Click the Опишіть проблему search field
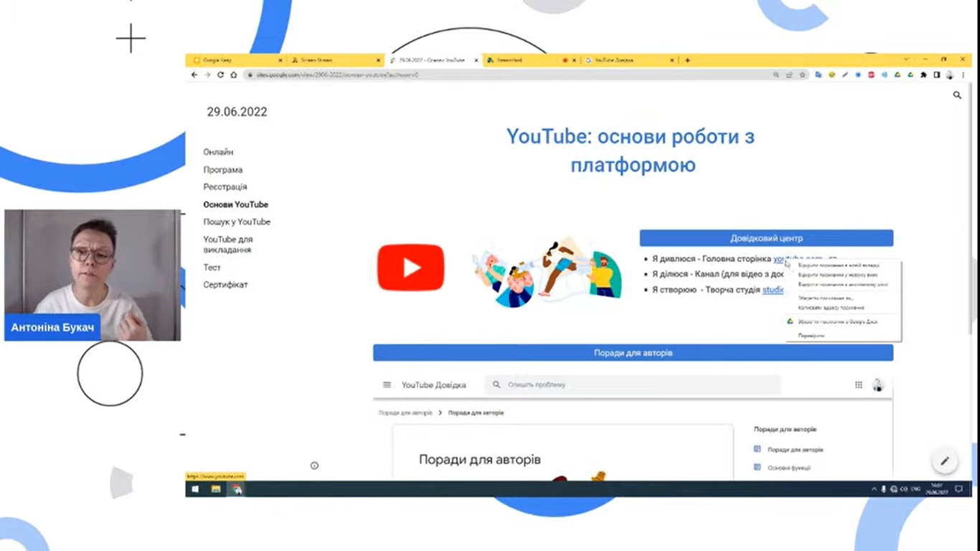The width and height of the screenshot is (980, 551). coord(633,385)
